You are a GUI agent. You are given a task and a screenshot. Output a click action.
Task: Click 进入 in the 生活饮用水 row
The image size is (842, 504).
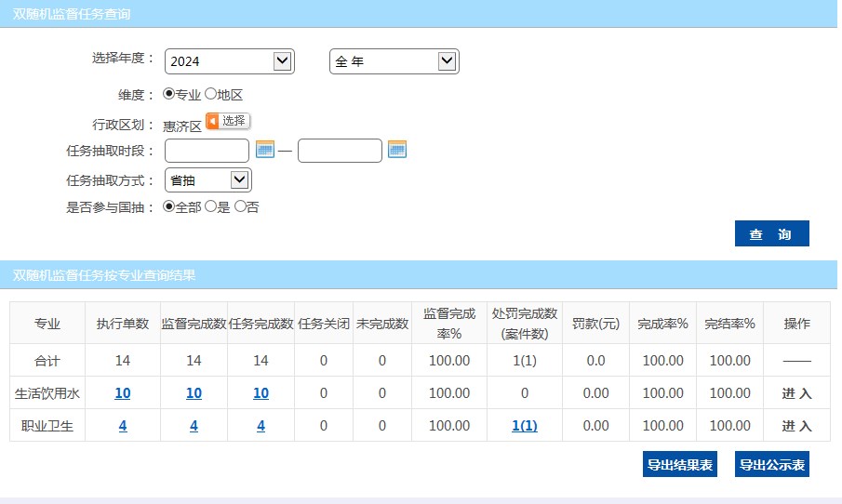(x=796, y=393)
